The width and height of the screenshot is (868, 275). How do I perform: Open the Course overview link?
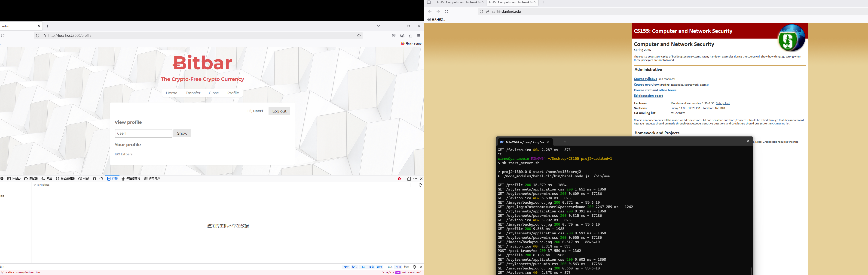646,85
